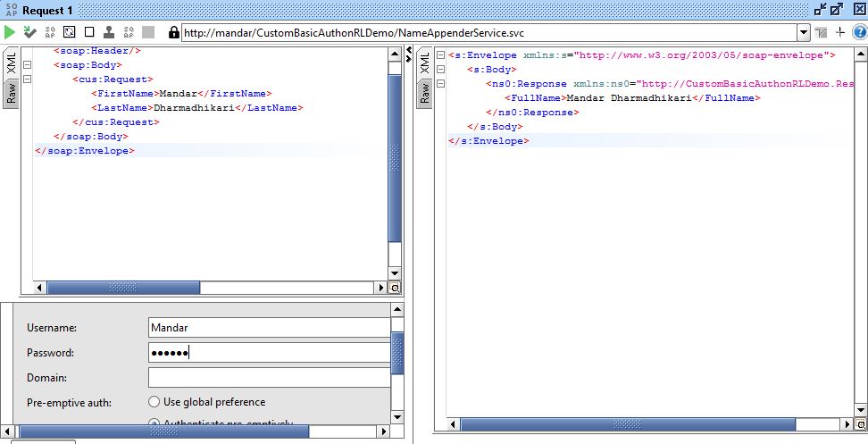Click the SOAP icon beside the grey stop square
The image size is (868, 444).
click(x=129, y=32)
